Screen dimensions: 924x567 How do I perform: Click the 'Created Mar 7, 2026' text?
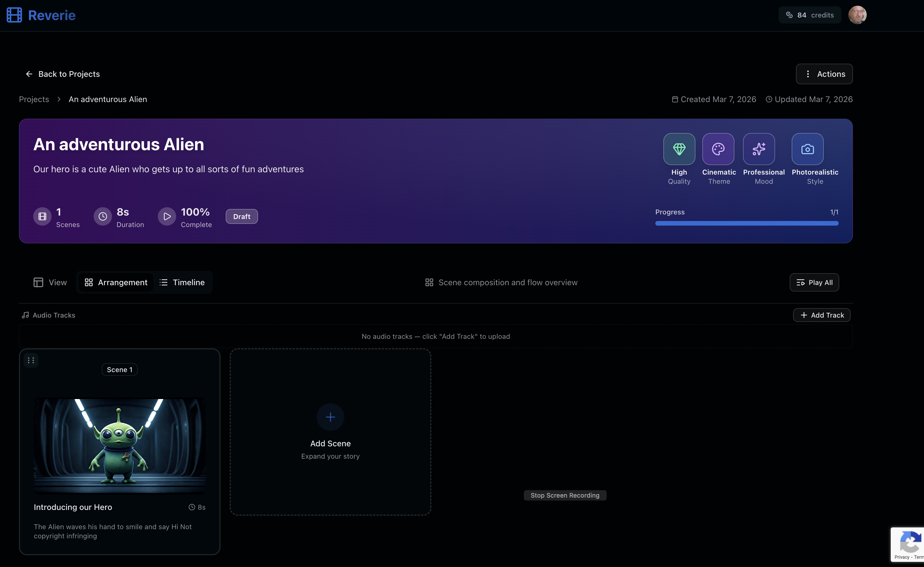(718, 99)
